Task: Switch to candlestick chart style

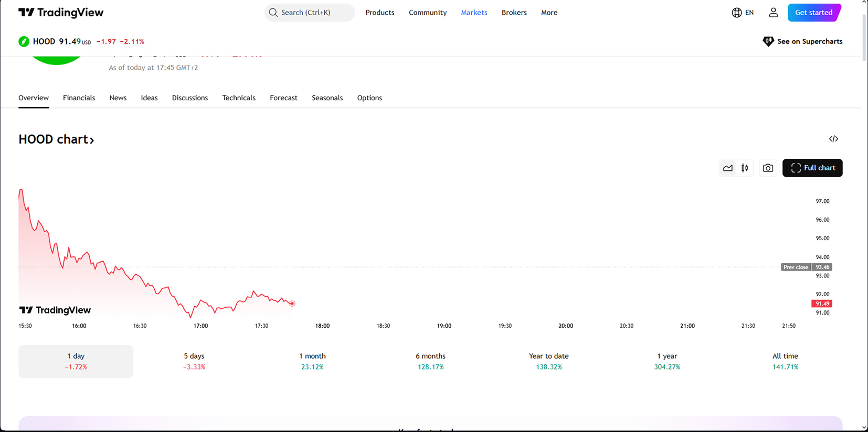Action: click(745, 168)
